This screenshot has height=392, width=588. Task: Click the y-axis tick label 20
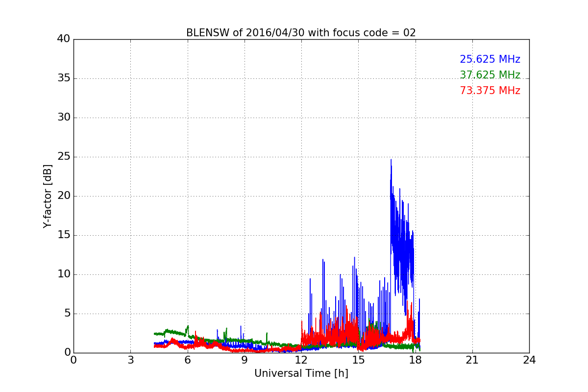[x=64, y=196]
